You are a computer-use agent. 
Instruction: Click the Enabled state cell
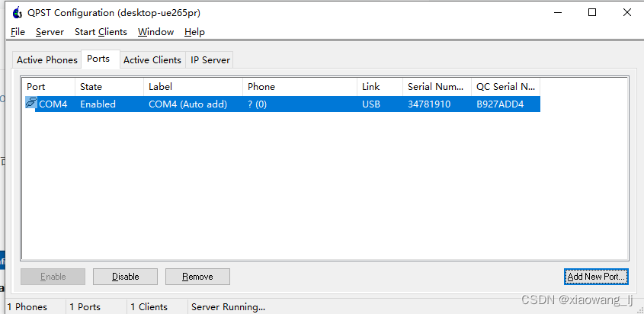pos(98,104)
